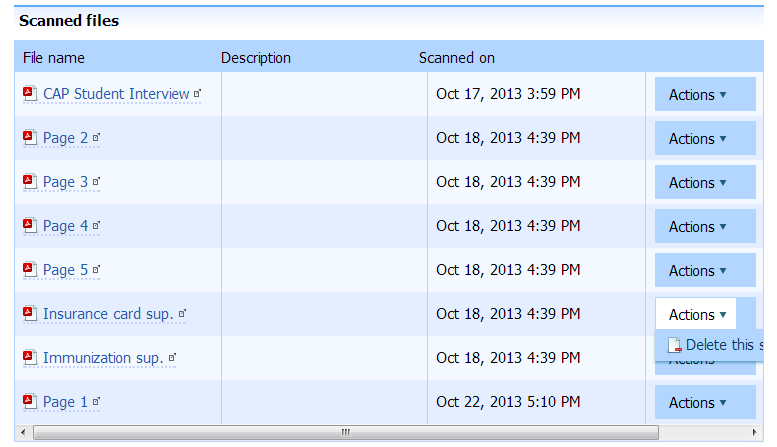
Task: Open the CAP Student Interview file link
Action: [116, 94]
